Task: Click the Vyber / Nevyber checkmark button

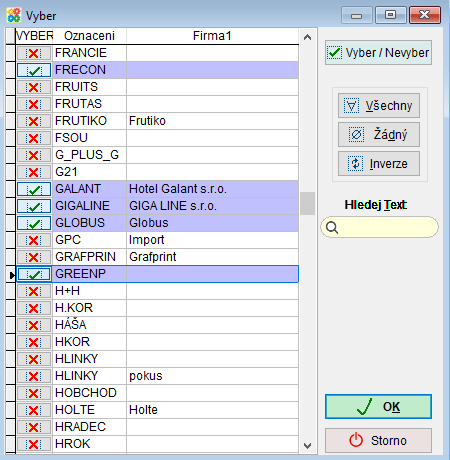Action: (x=378, y=53)
